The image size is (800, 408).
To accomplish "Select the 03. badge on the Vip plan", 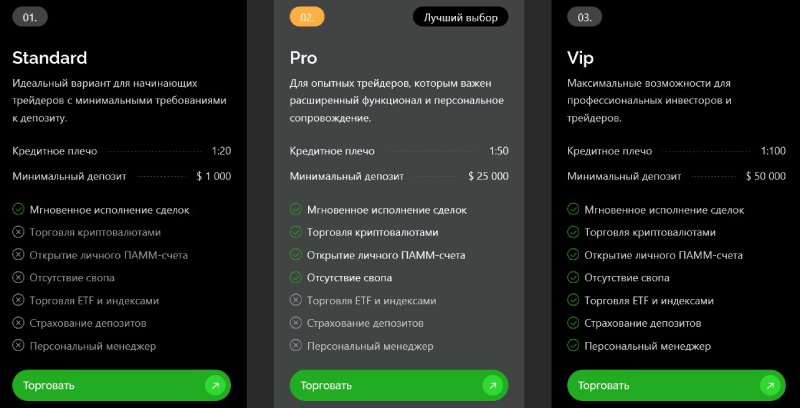I will tap(584, 17).
